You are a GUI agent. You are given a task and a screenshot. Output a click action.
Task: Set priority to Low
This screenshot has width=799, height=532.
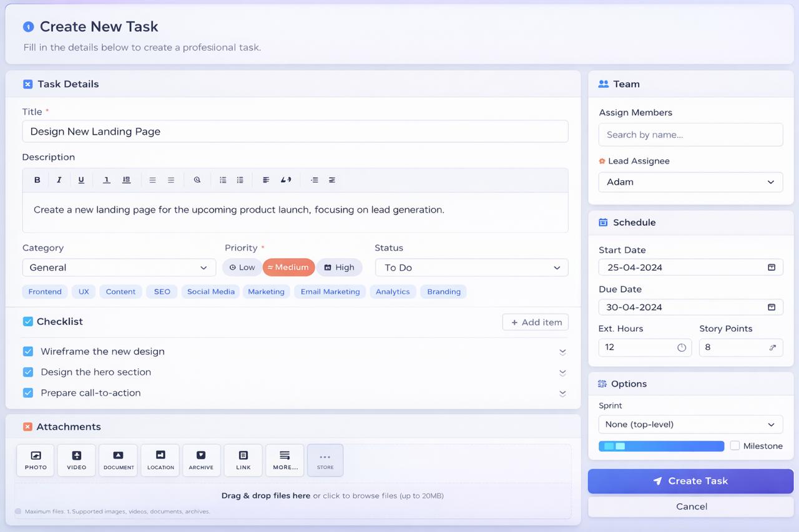242,267
